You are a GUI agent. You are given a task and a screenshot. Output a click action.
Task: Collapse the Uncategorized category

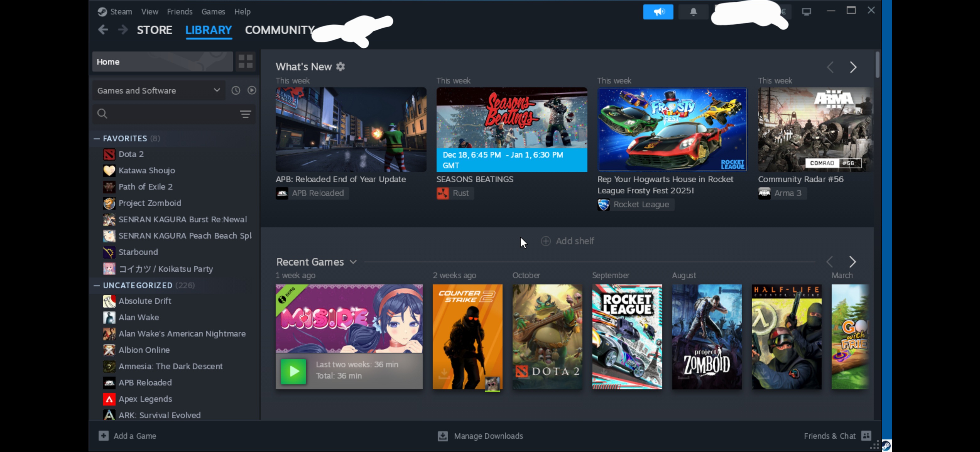pyautogui.click(x=97, y=285)
